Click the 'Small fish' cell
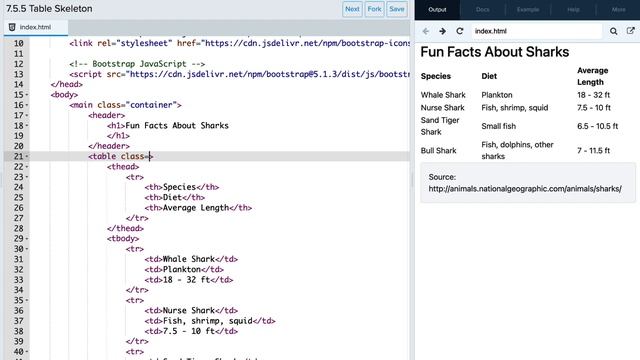640x360 pixels. click(x=498, y=126)
